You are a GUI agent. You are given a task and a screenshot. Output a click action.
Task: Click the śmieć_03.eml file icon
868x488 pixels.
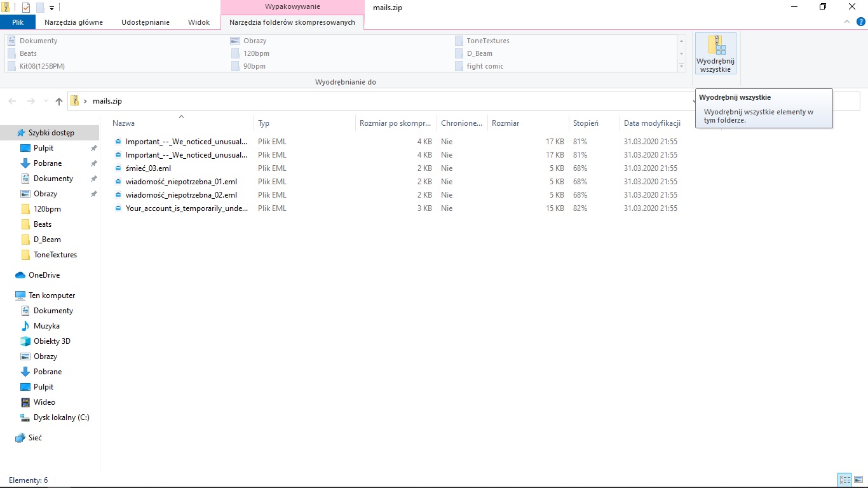(x=118, y=168)
